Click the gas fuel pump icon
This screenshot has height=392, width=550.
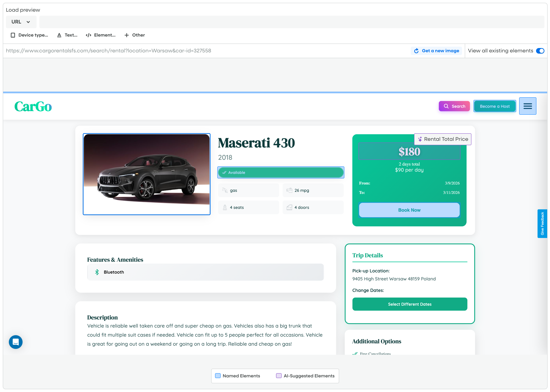click(225, 190)
